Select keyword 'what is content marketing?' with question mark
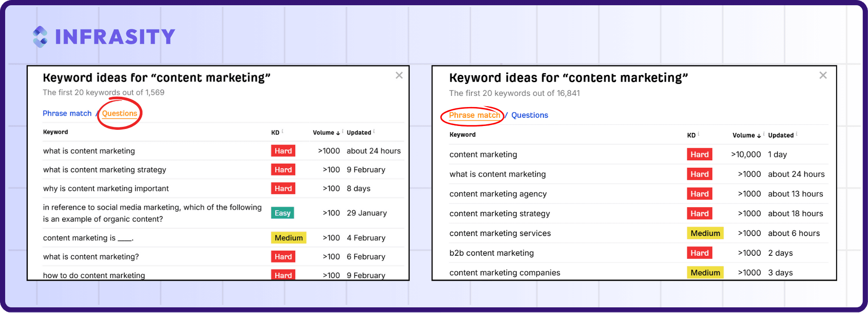868x313 pixels. [x=91, y=257]
